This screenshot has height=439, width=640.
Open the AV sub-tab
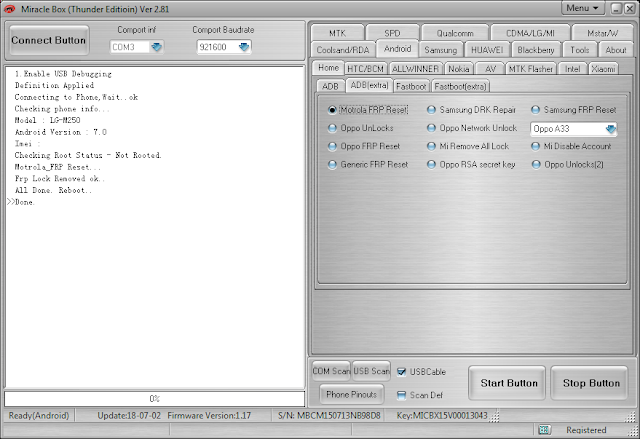[490, 69]
